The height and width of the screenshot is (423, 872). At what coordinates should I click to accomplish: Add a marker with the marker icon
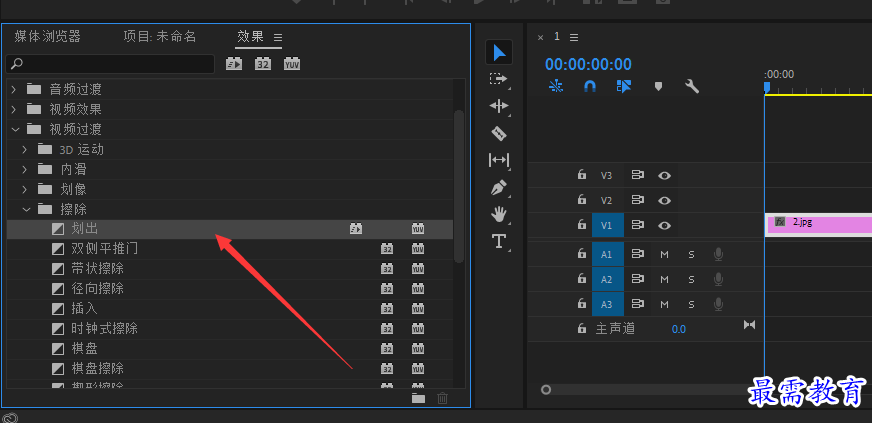coord(658,87)
